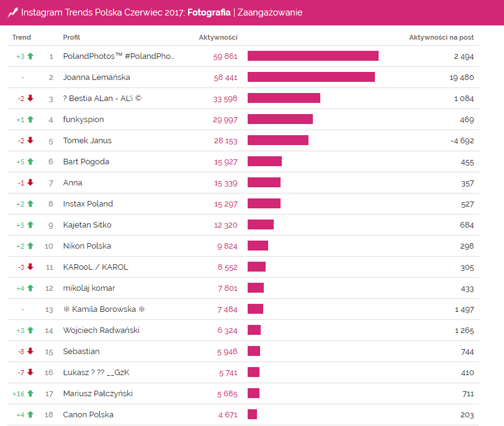The height and width of the screenshot is (426, 504).
Task: Select Zaangażowanie in the header title
Action: pyautogui.click(x=269, y=12)
